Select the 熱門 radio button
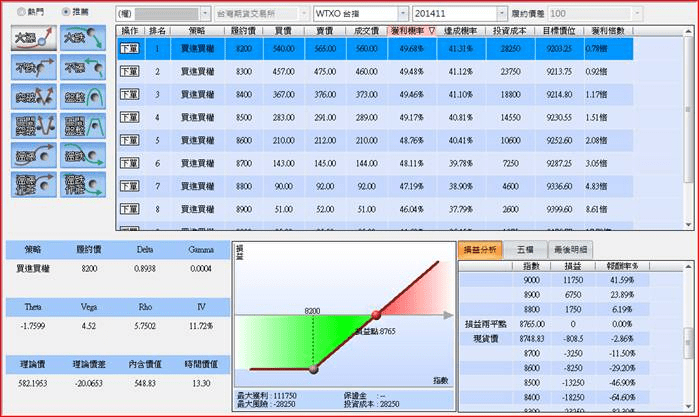This screenshot has height=417, width=699. tap(11, 11)
